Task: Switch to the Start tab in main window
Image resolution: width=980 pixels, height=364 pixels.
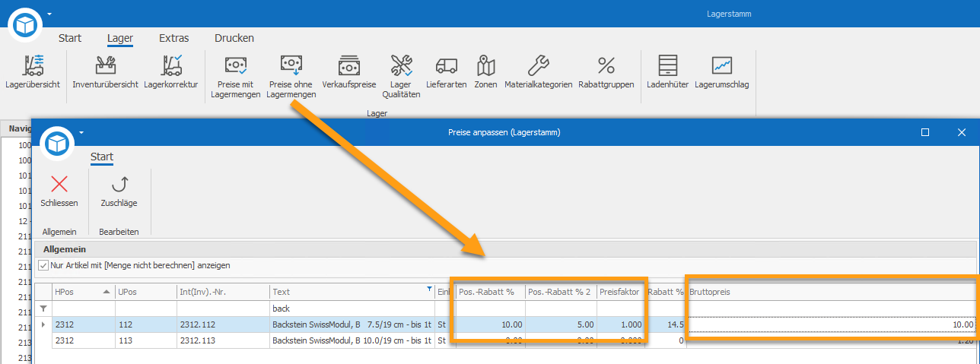Action: pyautogui.click(x=70, y=38)
